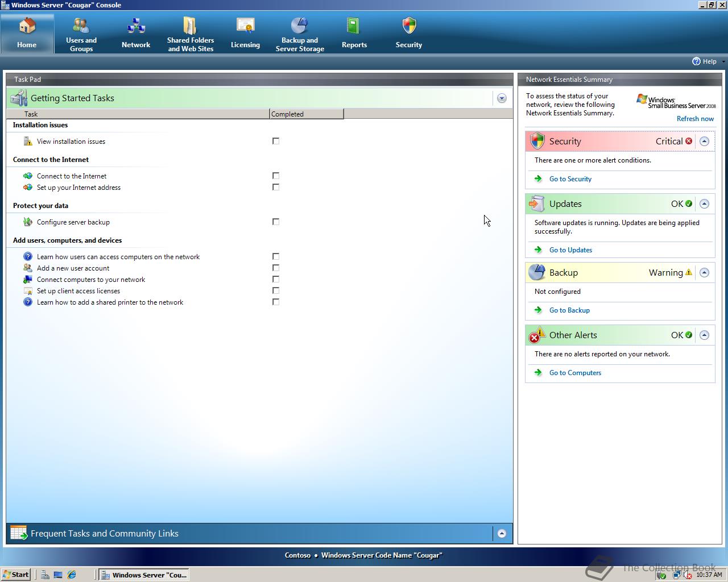Open Set up your Internet address task
This screenshot has width=728, height=582.
coord(78,188)
